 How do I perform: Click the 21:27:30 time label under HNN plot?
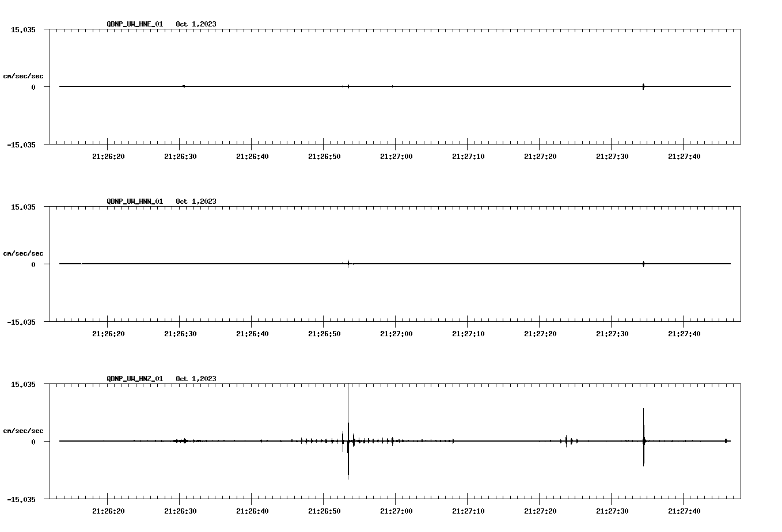point(612,334)
